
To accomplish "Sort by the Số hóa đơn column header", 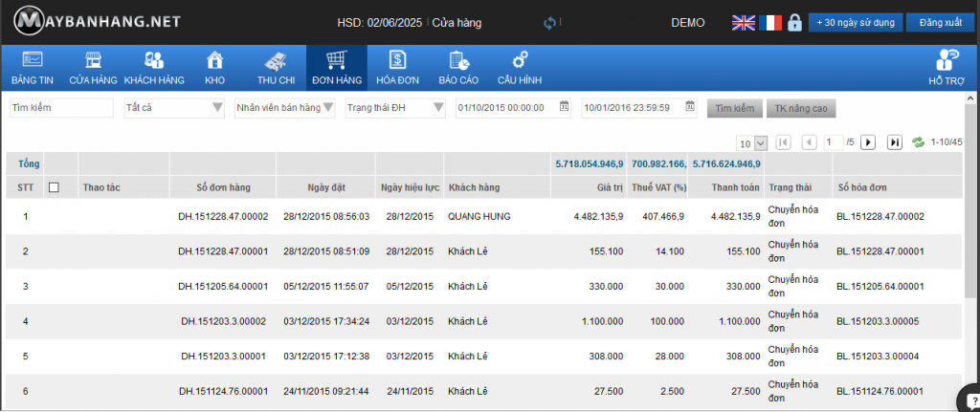I will (x=862, y=187).
